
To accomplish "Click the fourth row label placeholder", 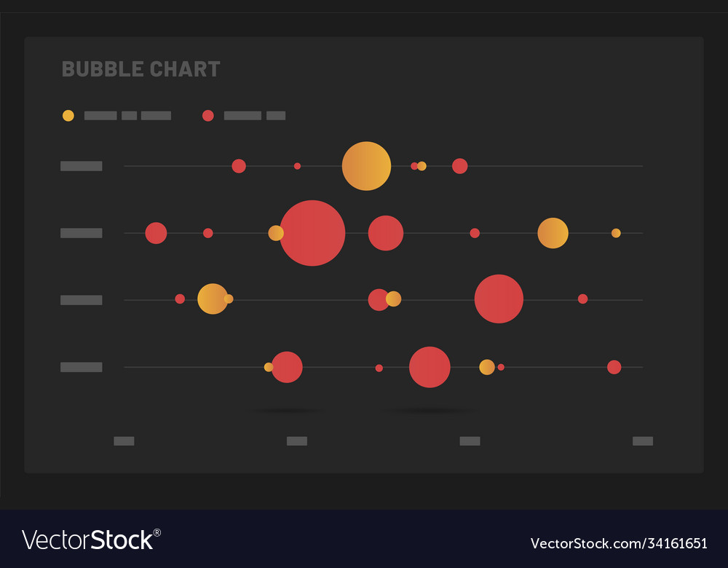I will point(81,367).
